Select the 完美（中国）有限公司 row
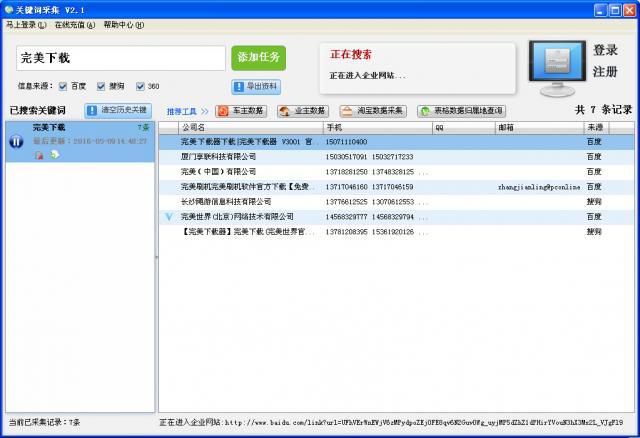Viewport: 640px width, 438px height. [x=397, y=172]
